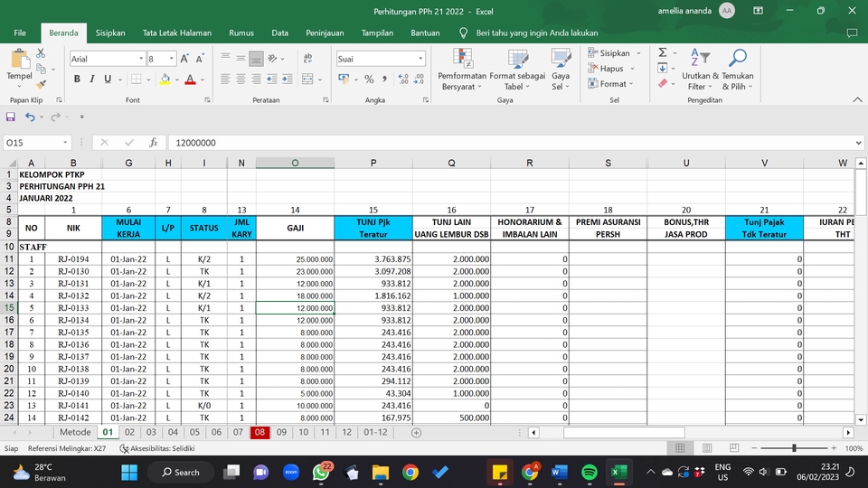
Task: Open Pemformatan Bersyarat dropdown
Action: tap(462, 70)
